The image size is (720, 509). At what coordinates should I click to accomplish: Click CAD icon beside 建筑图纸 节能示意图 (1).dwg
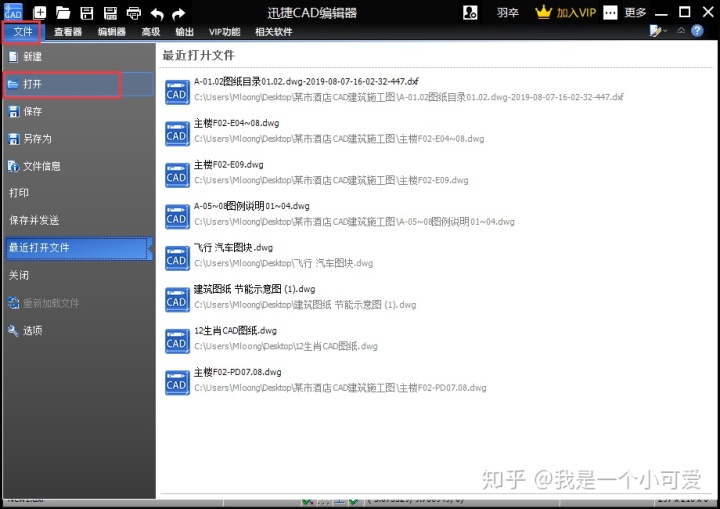(177, 299)
